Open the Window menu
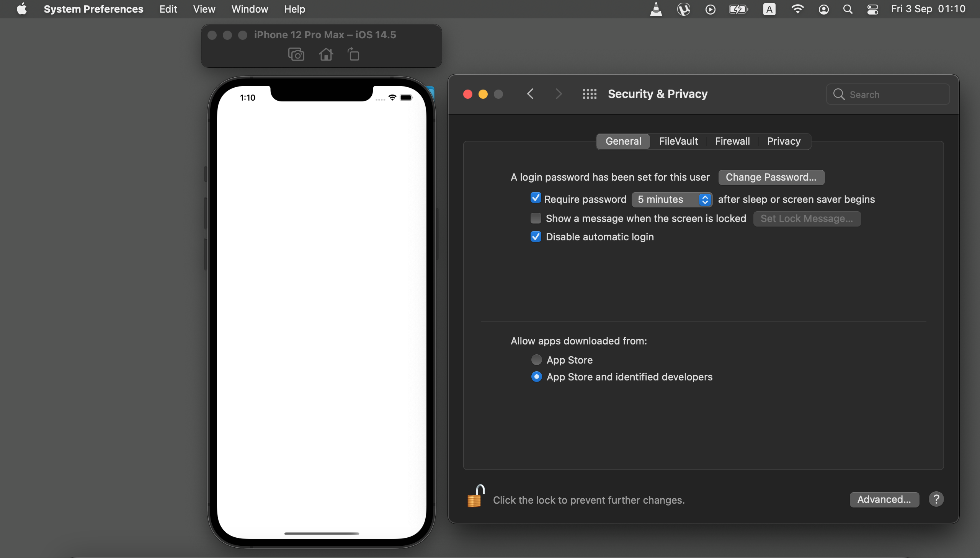The height and width of the screenshot is (558, 980). [249, 9]
